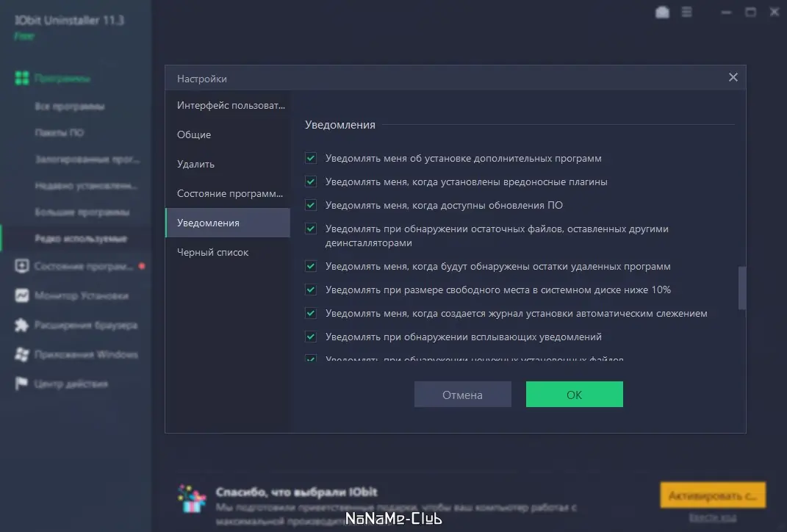The image size is (787, 532).
Task: Click the Приложения Windows sidebar icon
Action: (x=22, y=354)
